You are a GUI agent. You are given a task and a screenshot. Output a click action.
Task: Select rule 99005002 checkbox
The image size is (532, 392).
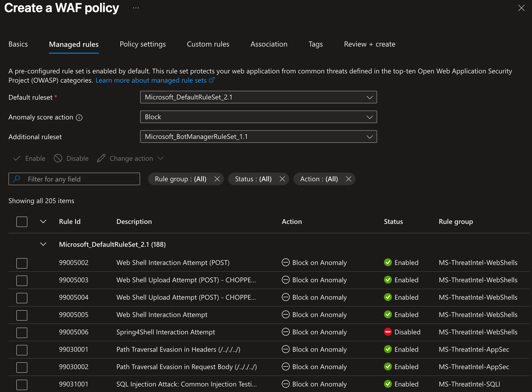[x=22, y=263]
